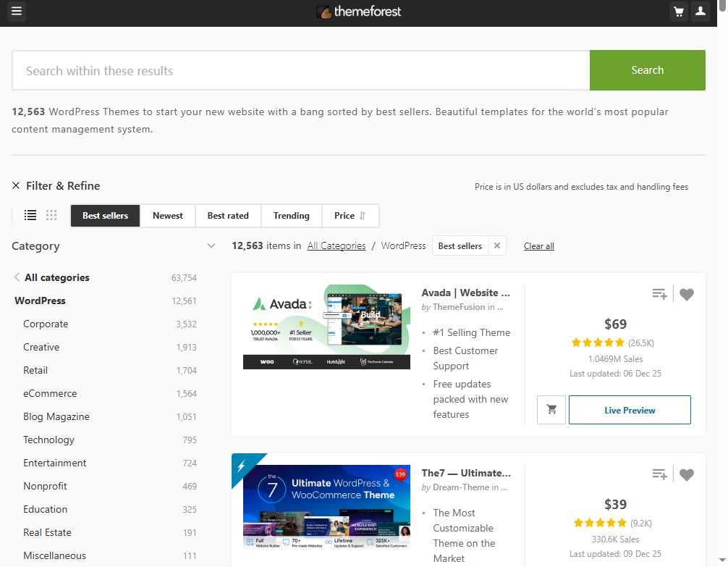Switch to list view layout
The image size is (728, 567).
tap(30, 215)
